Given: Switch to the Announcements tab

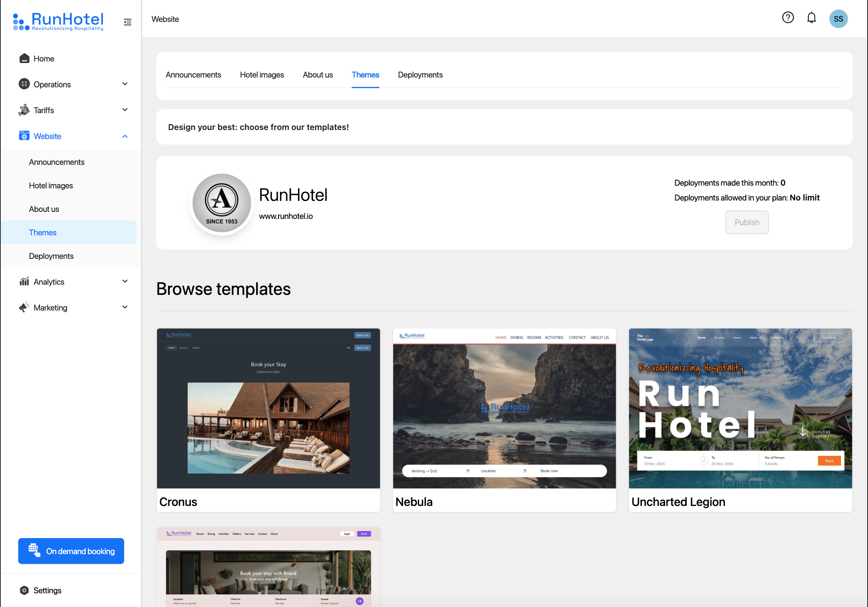Looking at the screenshot, I should tap(193, 75).
